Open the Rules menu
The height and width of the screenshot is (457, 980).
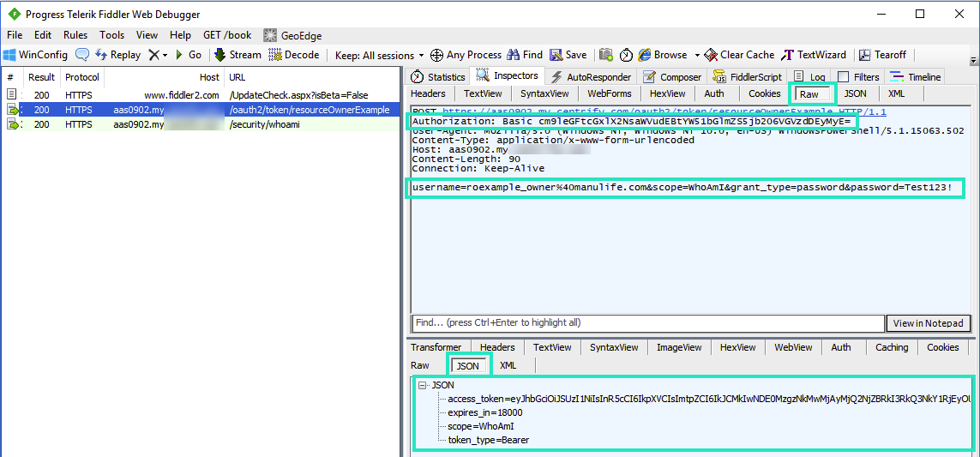(75, 35)
